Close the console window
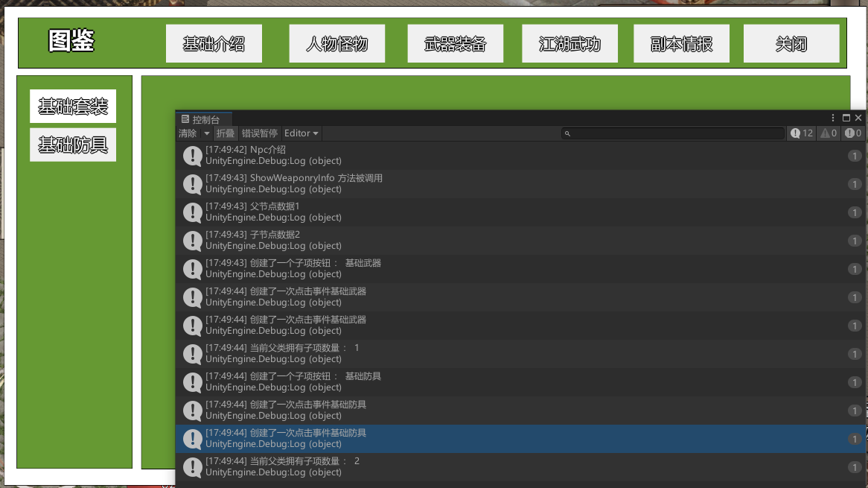The width and height of the screenshot is (868, 488). [x=858, y=118]
